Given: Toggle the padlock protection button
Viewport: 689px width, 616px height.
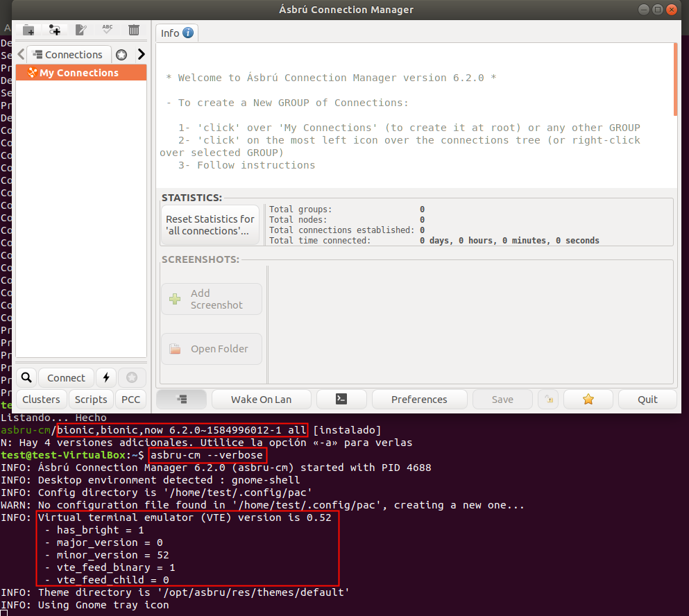Looking at the screenshot, I should click(x=548, y=399).
